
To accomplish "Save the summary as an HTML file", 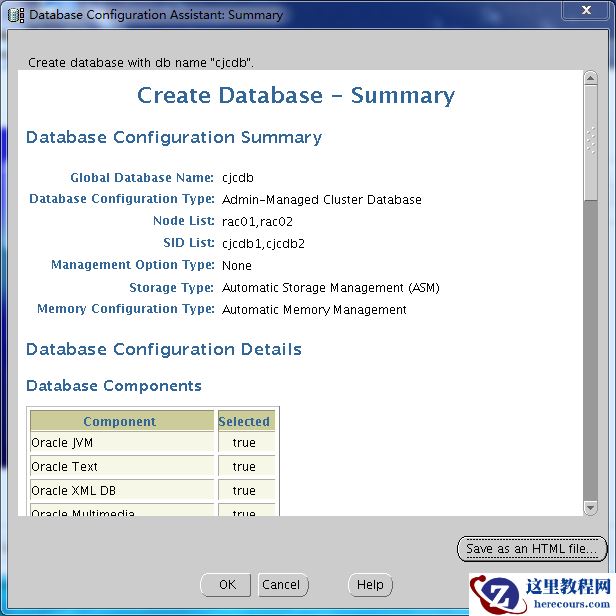I will (532, 548).
